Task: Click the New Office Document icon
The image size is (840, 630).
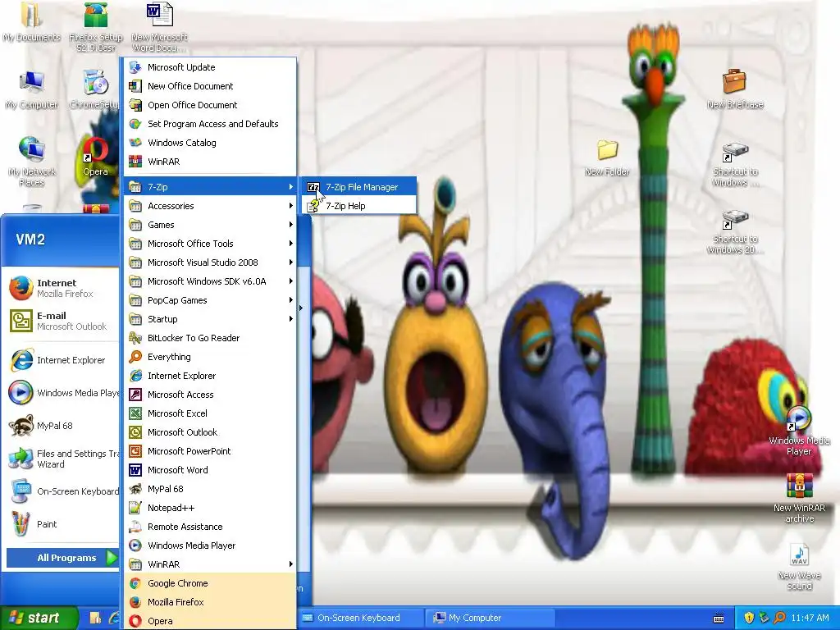Action: coord(135,85)
